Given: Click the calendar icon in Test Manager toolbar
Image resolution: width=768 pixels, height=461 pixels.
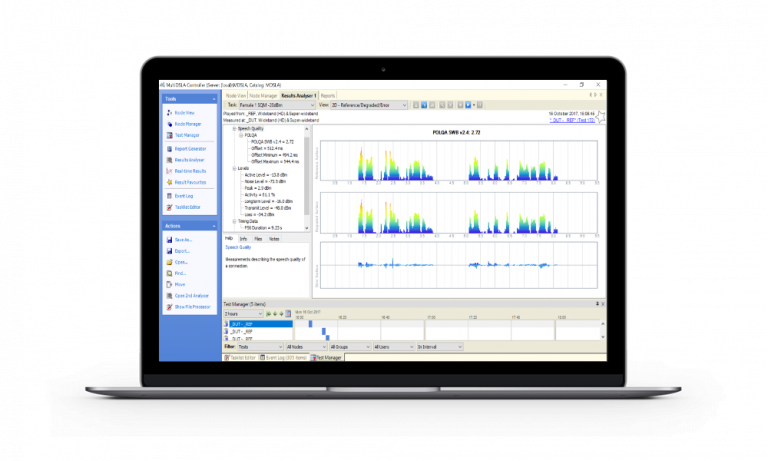Looking at the screenshot, I should click(x=288, y=314).
